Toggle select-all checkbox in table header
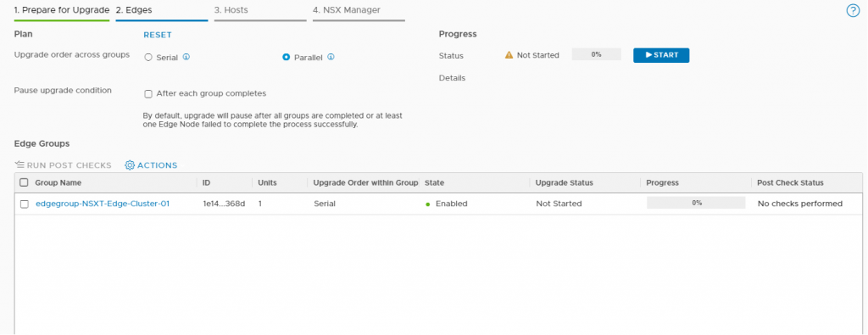This screenshot has height=335, width=868. click(24, 182)
